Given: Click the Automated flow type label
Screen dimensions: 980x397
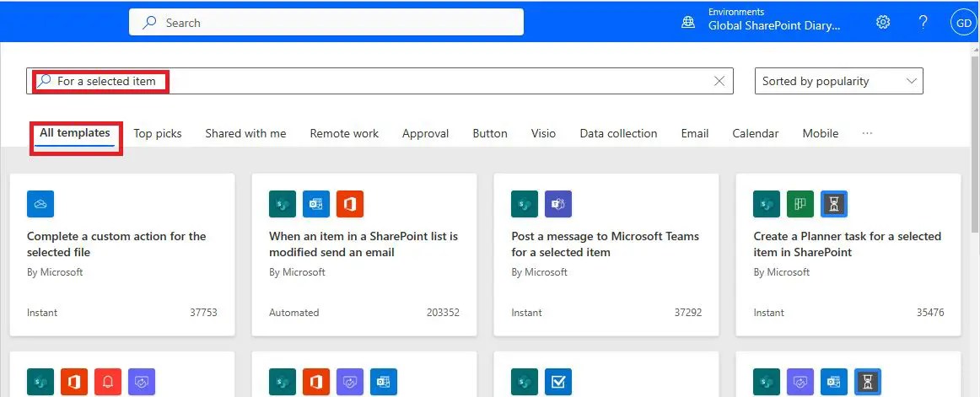Looking at the screenshot, I should 293,313.
